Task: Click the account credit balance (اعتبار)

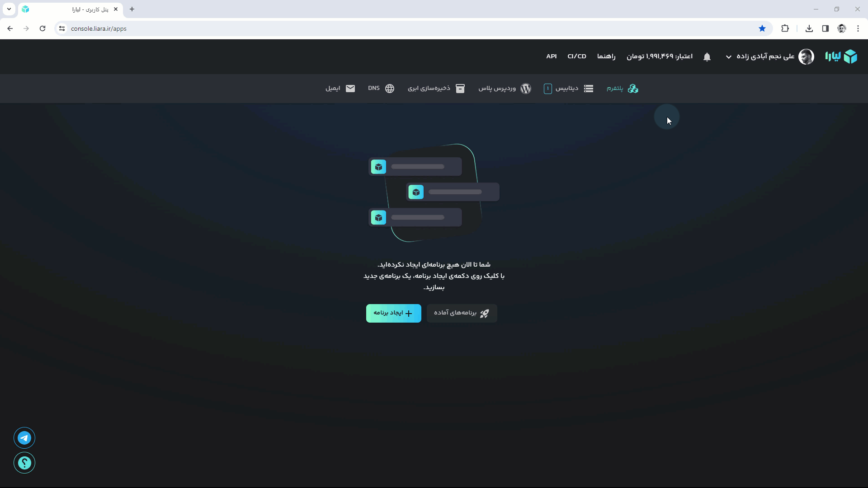Action: click(660, 56)
